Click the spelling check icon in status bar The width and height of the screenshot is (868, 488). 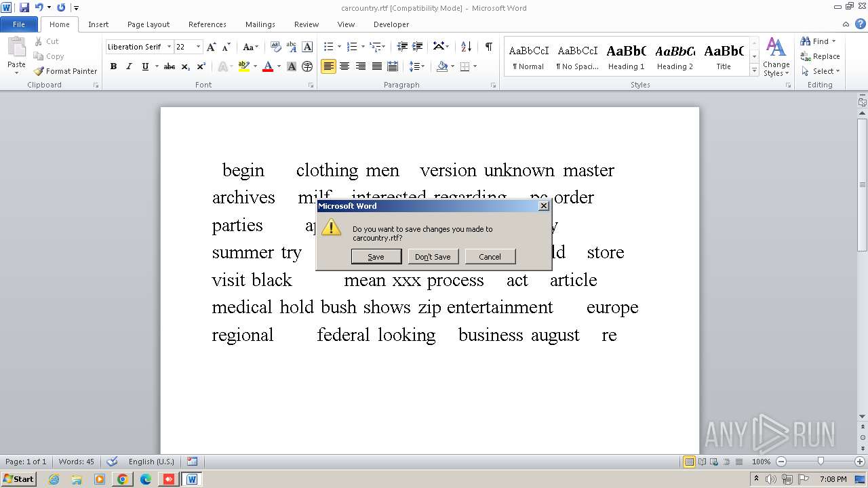tap(113, 462)
